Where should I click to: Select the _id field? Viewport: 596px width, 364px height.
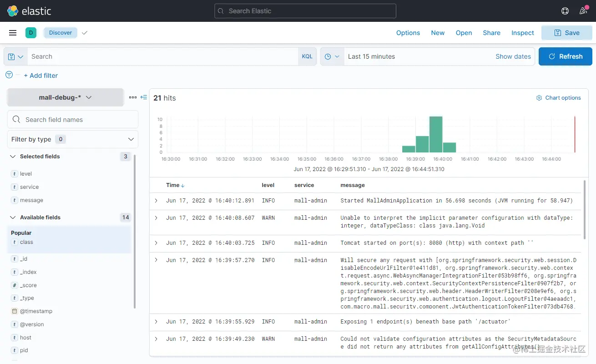pyautogui.click(x=24, y=259)
